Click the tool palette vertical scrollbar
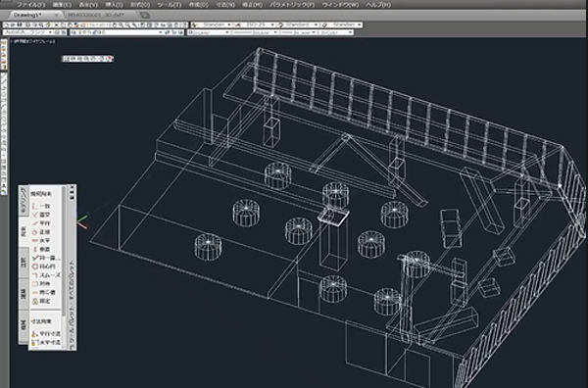This screenshot has height=388, width=588. click(x=64, y=251)
